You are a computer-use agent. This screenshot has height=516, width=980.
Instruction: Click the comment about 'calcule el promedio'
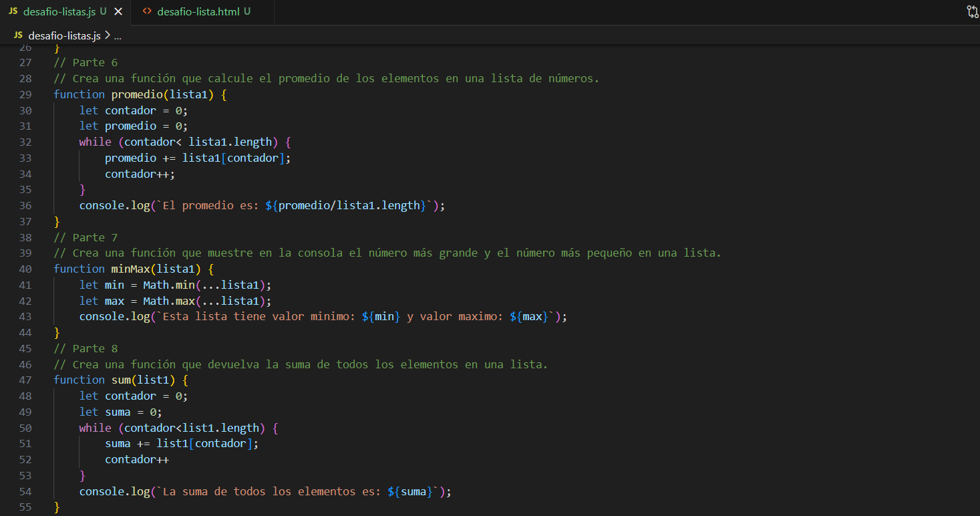pyautogui.click(x=327, y=78)
